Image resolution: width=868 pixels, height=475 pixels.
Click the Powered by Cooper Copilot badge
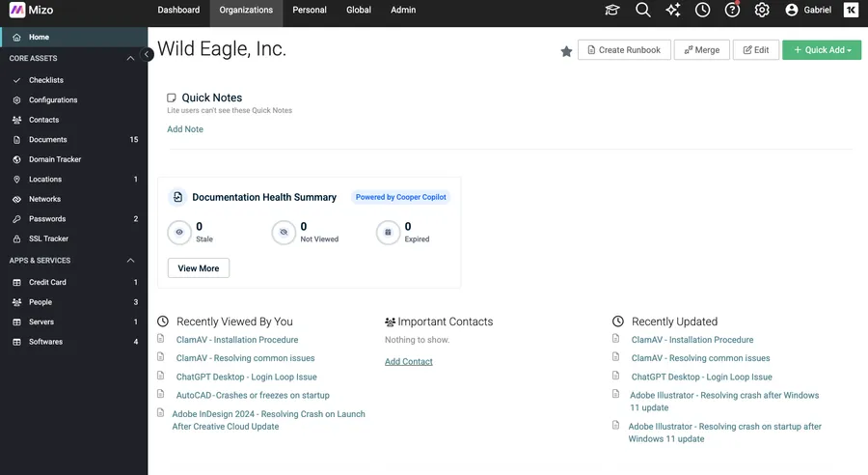coord(401,197)
